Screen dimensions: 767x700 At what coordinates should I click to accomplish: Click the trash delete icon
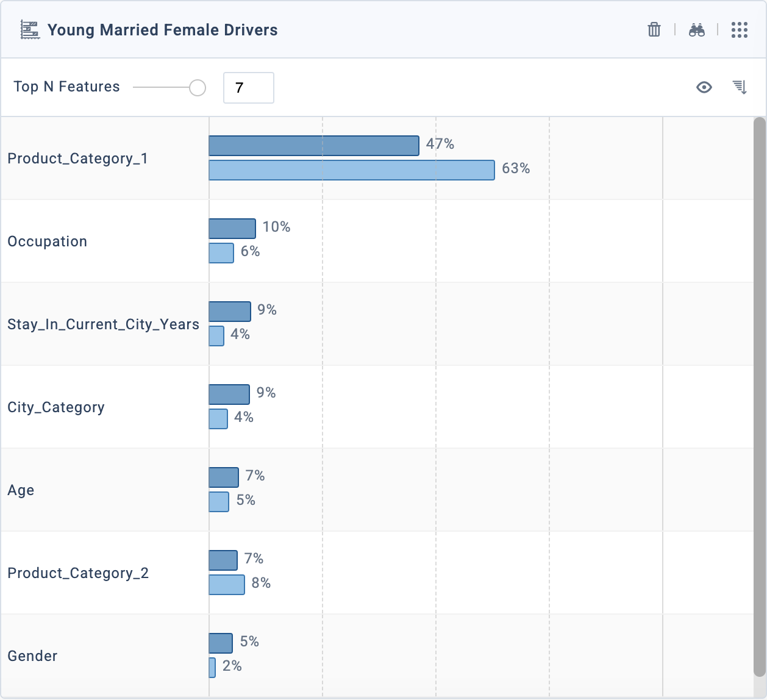pyautogui.click(x=654, y=29)
